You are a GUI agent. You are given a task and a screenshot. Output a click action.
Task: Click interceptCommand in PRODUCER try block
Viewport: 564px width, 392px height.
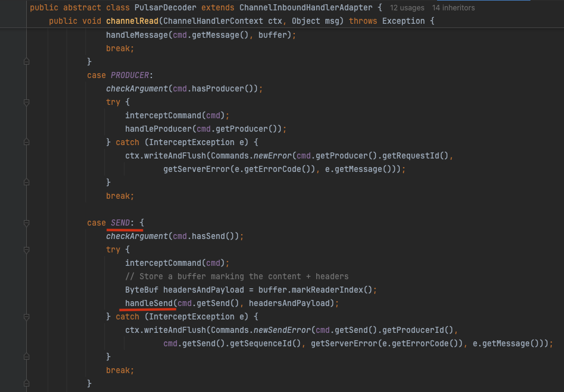pyautogui.click(x=163, y=116)
